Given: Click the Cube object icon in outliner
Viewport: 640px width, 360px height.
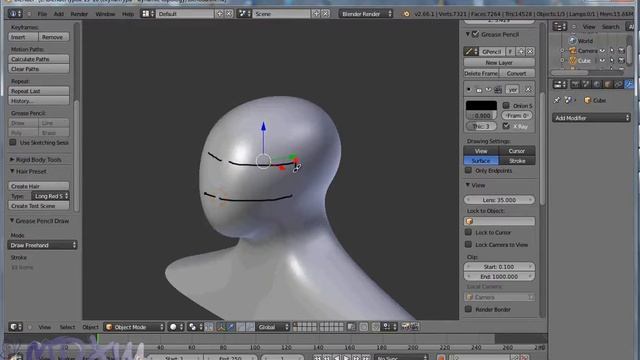Looking at the screenshot, I should [573, 61].
